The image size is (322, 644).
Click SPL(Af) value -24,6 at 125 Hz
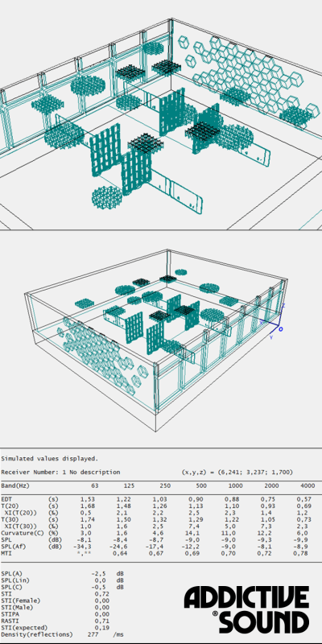tap(119, 546)
